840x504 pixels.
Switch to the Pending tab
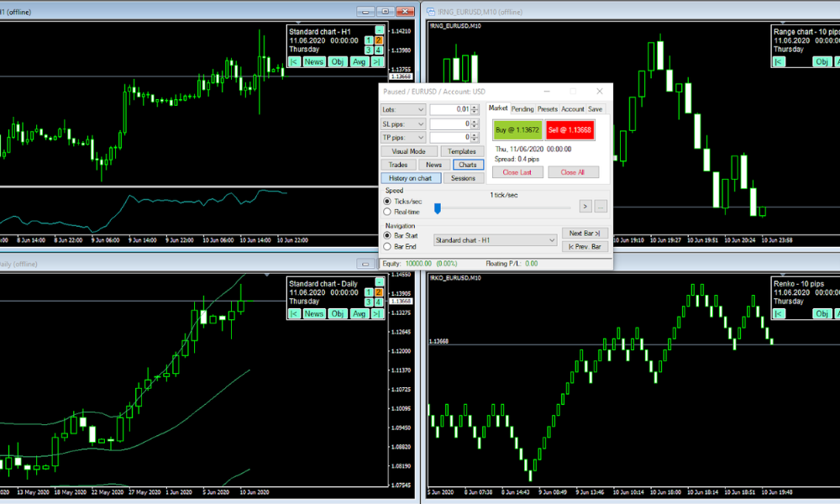(522, 109)
